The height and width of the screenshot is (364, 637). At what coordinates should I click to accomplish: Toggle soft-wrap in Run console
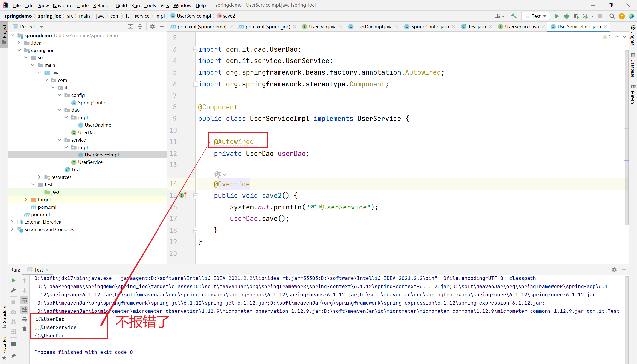point(24,300)
